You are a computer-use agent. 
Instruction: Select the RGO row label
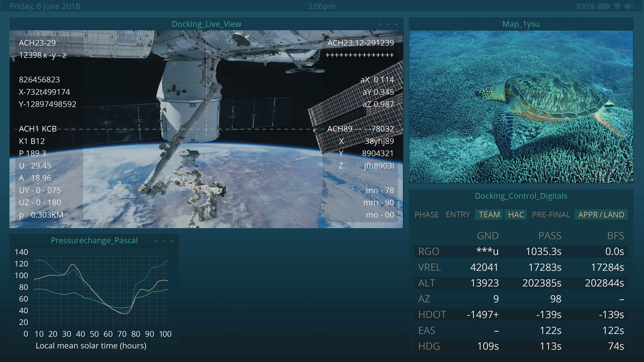[x=428, y=252]
